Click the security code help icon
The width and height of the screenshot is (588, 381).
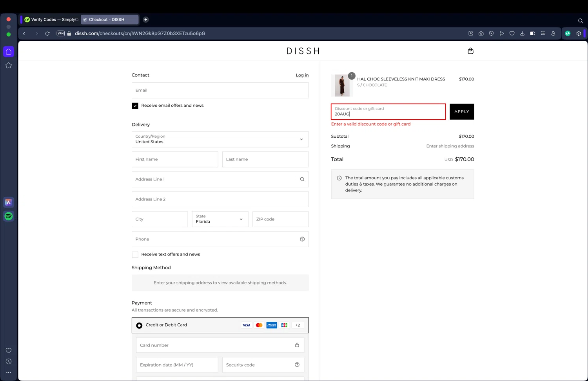pyautogui.click(x=297, y=365)
